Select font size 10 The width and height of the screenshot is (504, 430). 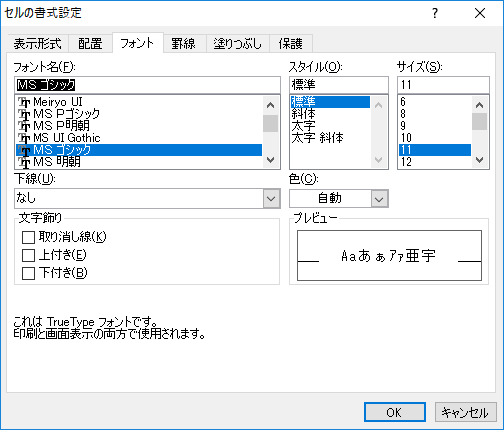[x=435, y=138]
